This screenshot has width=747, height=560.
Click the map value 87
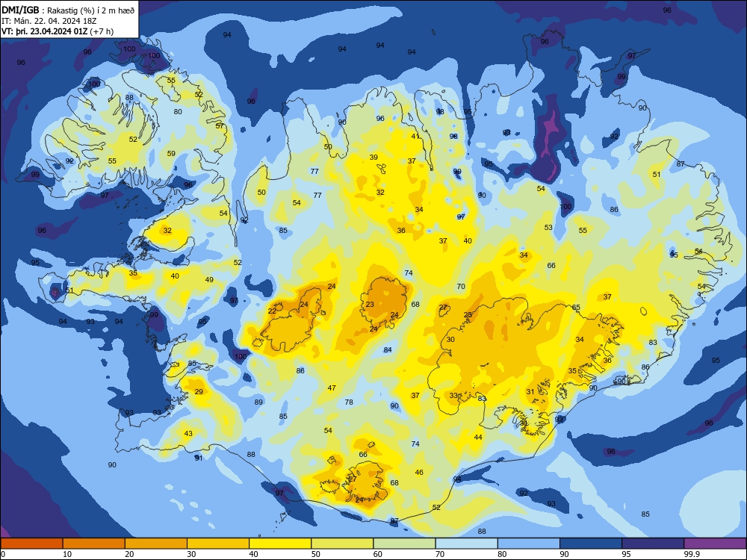click(681, 164)
